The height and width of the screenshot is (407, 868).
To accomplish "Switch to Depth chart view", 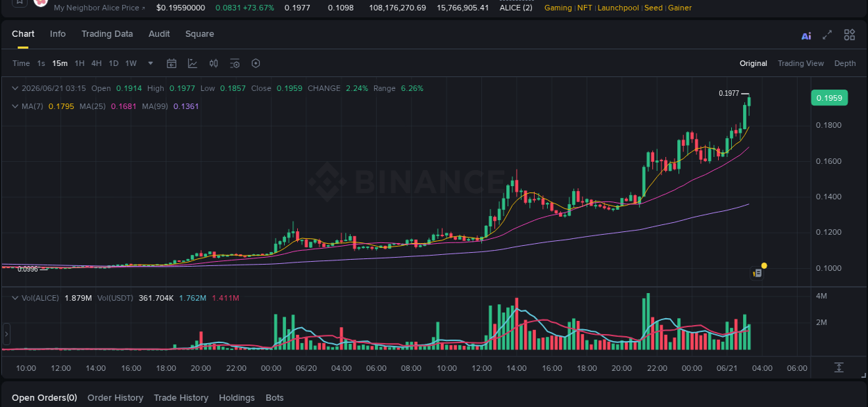I will click(x=845, y=63).
